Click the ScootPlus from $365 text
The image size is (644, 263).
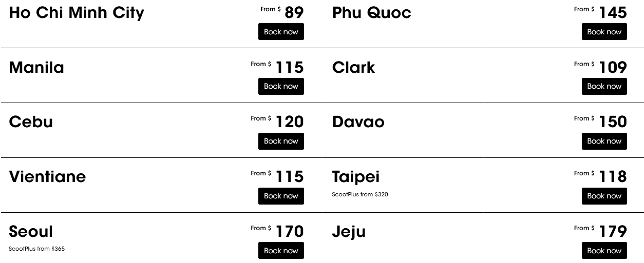coord(36,249)
